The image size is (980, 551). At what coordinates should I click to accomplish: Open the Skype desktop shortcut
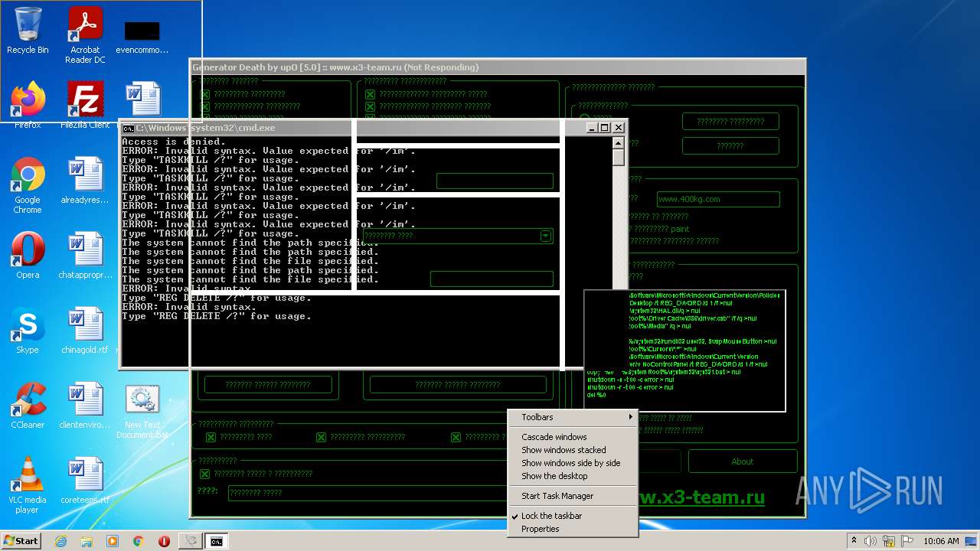(x=28, y=331)
